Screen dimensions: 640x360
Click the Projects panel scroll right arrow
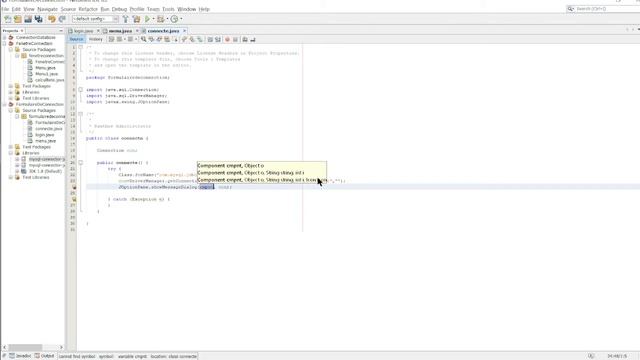click(x=61, y=347)
